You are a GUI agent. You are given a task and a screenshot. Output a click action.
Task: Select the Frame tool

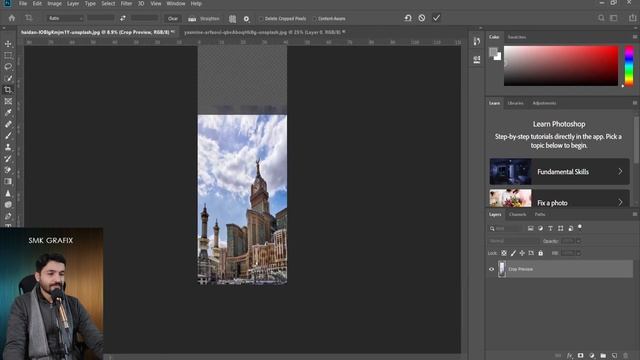(x=8, y=101)
